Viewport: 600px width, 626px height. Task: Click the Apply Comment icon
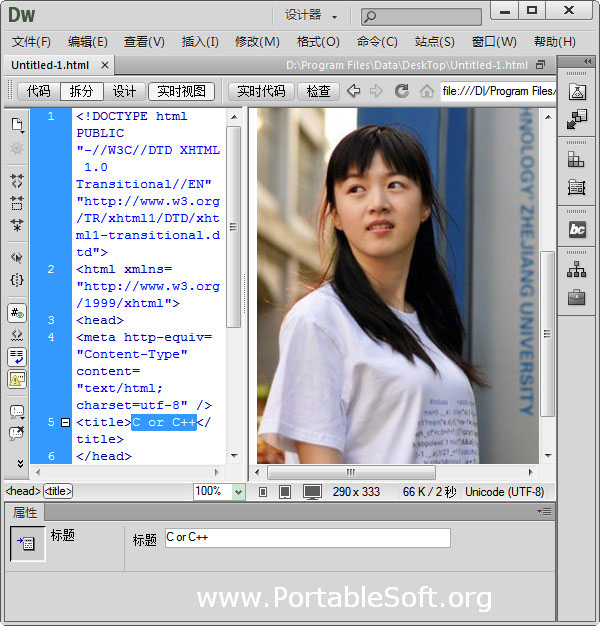point(17,412)
